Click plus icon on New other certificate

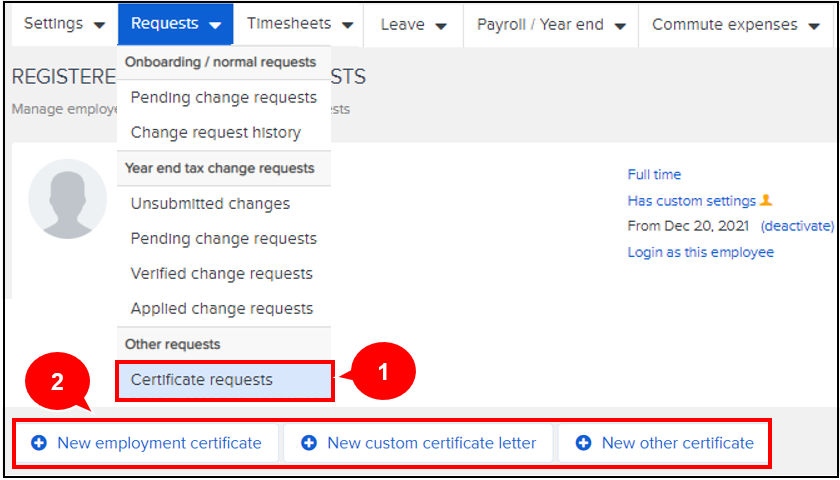(x=583, y=443)
